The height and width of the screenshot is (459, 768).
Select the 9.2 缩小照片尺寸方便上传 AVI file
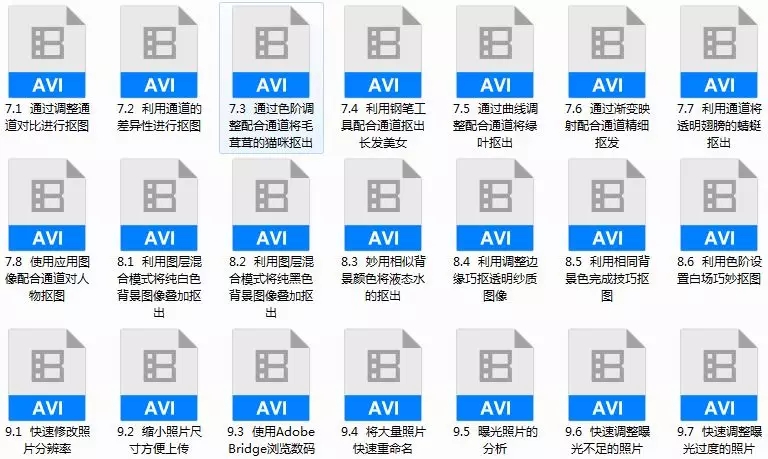(x=159, y=375)
